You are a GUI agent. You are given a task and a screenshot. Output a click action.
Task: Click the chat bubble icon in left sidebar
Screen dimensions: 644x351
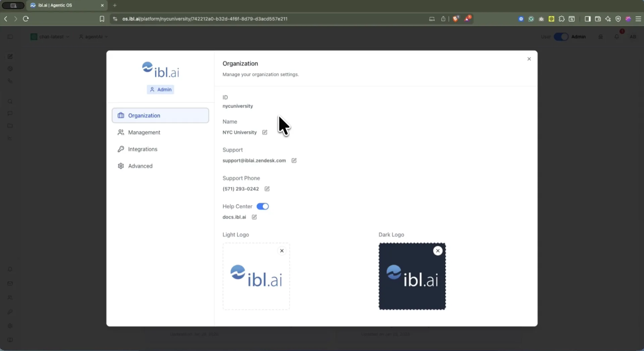[x=10, y=113]
